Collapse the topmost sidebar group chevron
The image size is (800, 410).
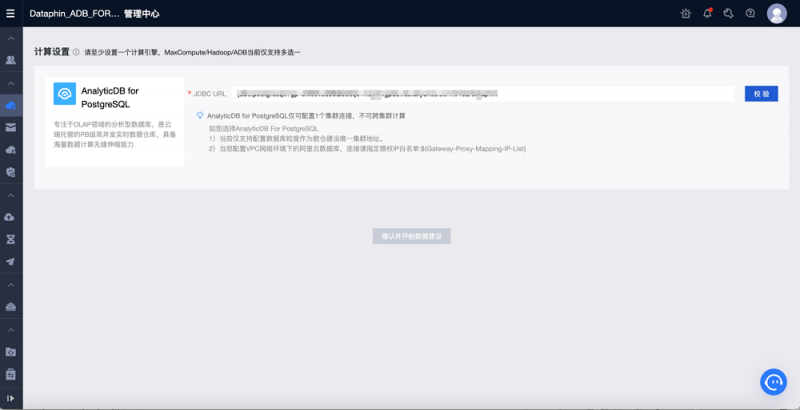pos(11,38)
